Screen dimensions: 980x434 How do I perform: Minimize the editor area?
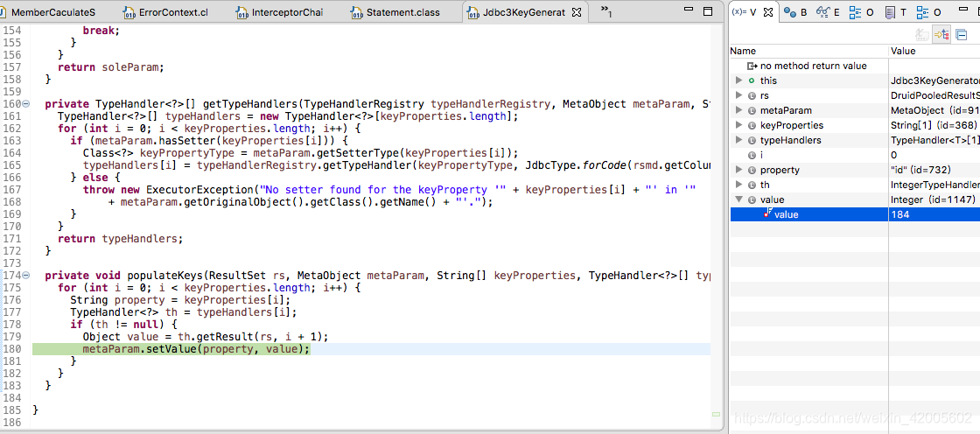[x=689, y=10]
